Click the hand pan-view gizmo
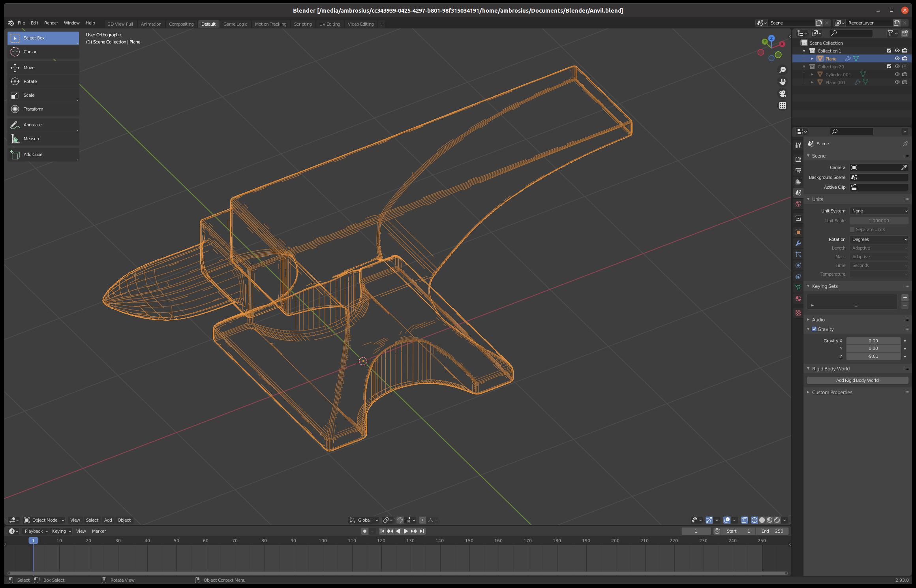The width and height of the screenshot is (916, 588). click(782, 82)
